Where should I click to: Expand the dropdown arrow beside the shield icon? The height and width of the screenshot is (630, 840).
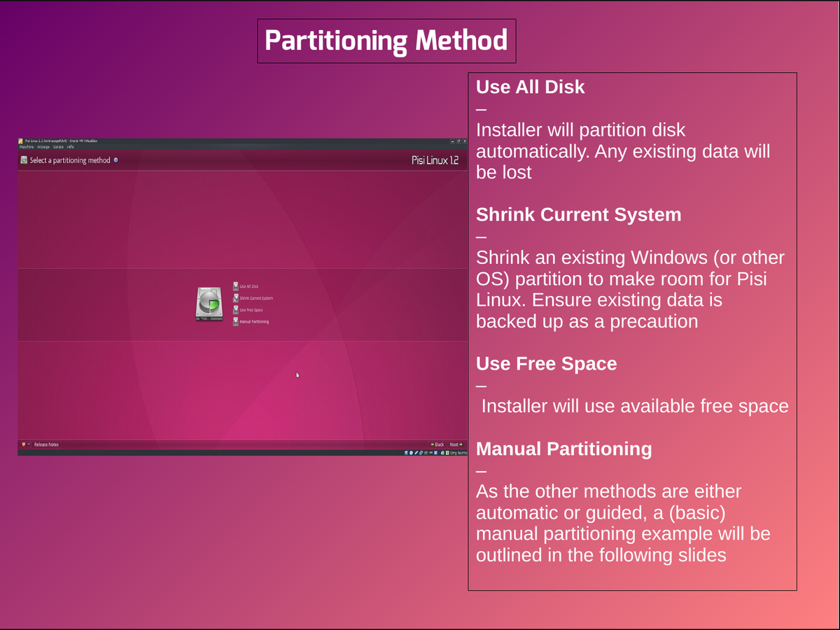29,444
